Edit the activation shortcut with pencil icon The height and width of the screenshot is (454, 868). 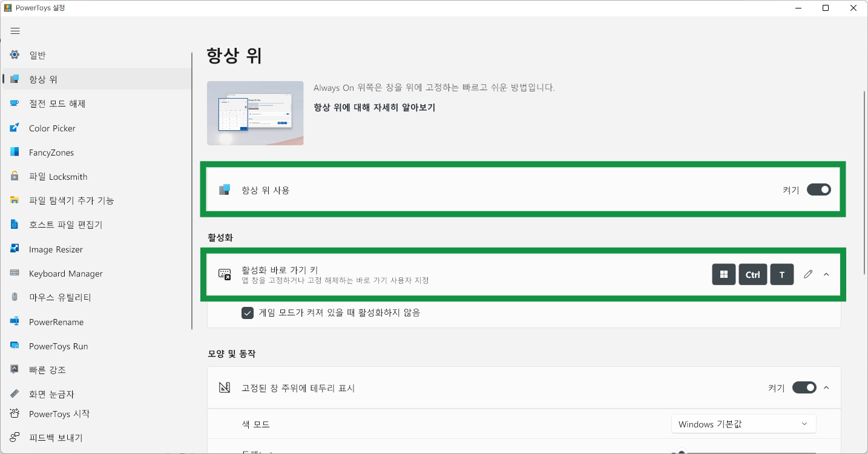[x=808, y=274]
